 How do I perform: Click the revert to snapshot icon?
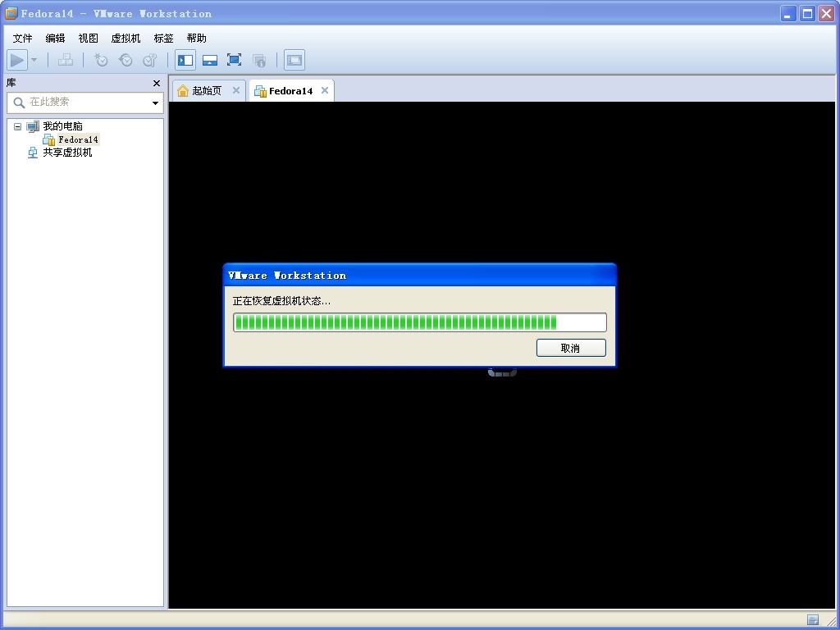click(x=126, y=60)
